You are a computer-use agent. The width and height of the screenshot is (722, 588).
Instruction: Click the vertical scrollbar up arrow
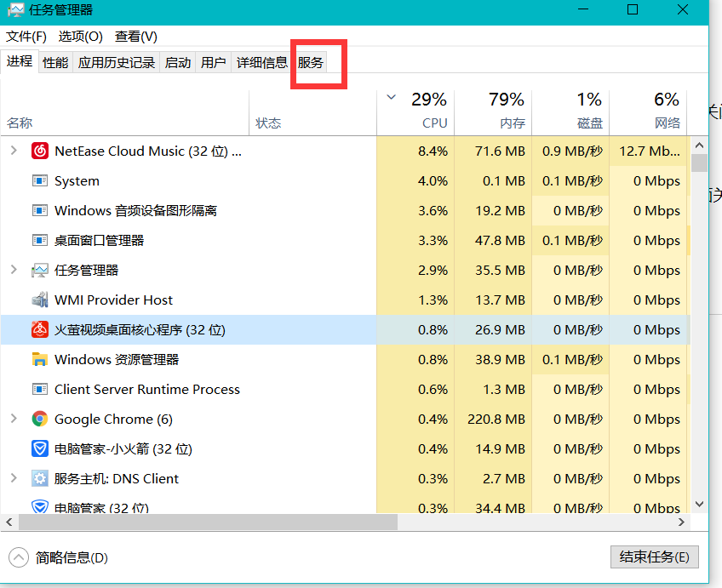click(x=700, y=146)
